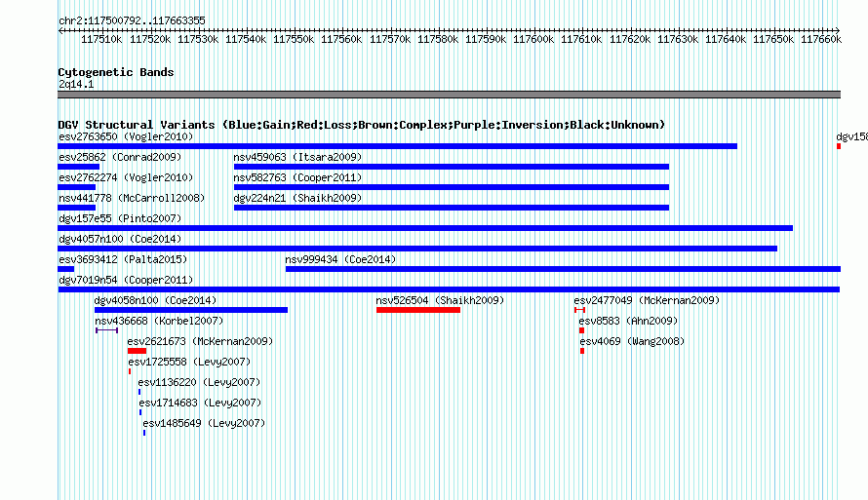Select esv1136220 (Levy2007) label
The height and width of the screenshot is (500, 868).
199,382
